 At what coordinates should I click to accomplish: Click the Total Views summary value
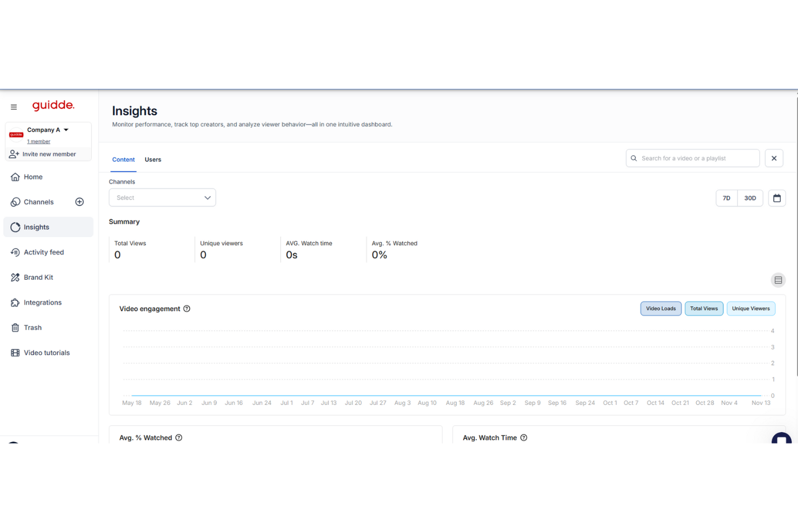pos(118,255)
